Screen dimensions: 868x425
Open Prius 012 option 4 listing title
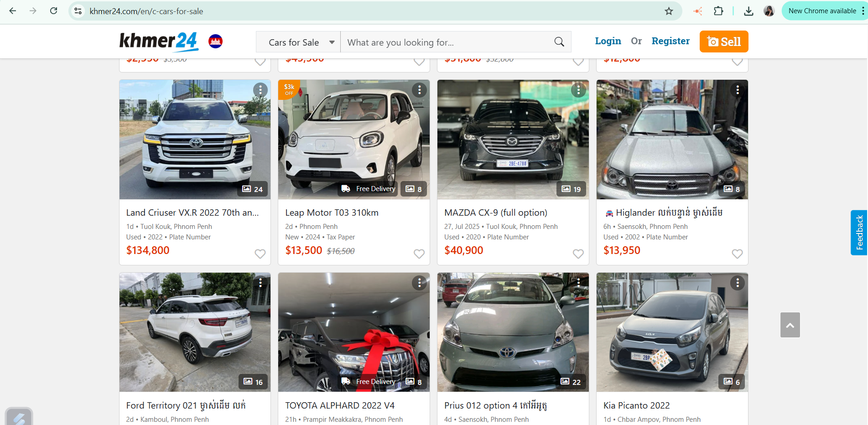[495, 405]
